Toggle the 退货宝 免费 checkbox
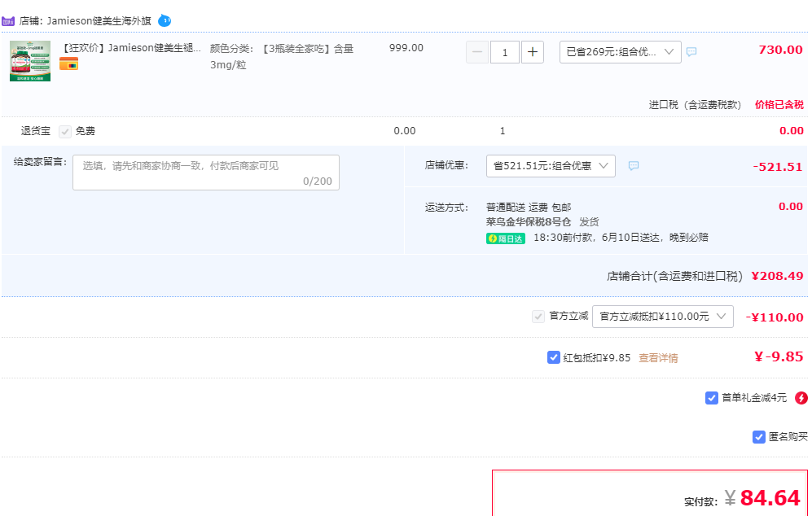 pos(64,132)
